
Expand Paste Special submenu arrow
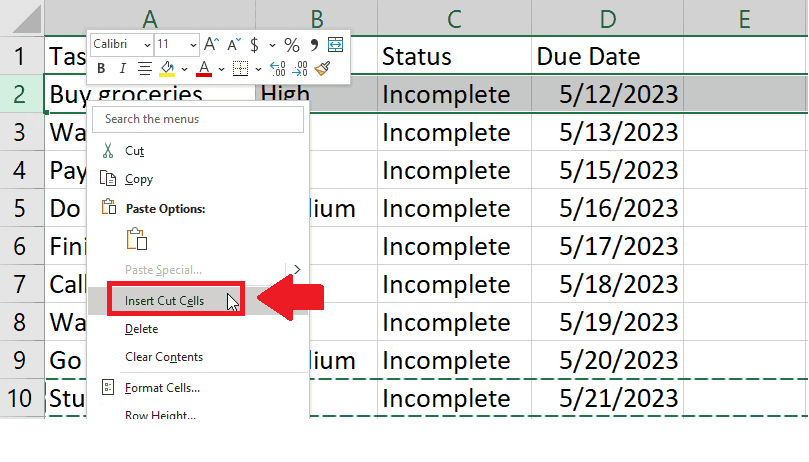coord(297,269)
